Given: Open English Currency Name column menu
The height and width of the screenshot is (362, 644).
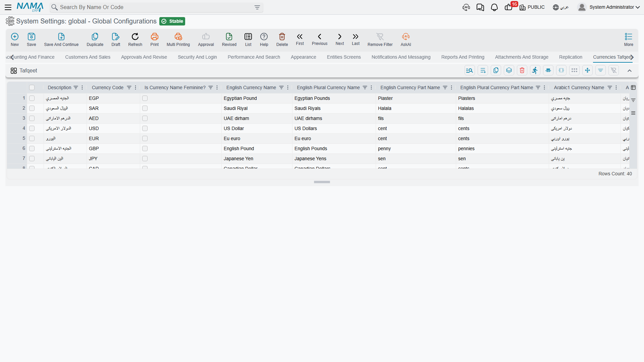Looking at the screenshot, I should click(x=288, y=87).
